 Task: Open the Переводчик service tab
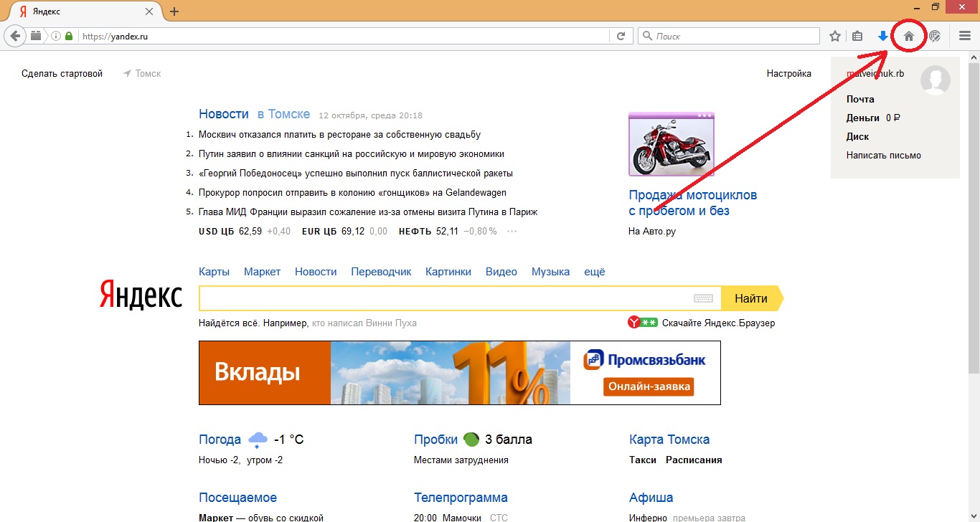[x=381, y=272]
